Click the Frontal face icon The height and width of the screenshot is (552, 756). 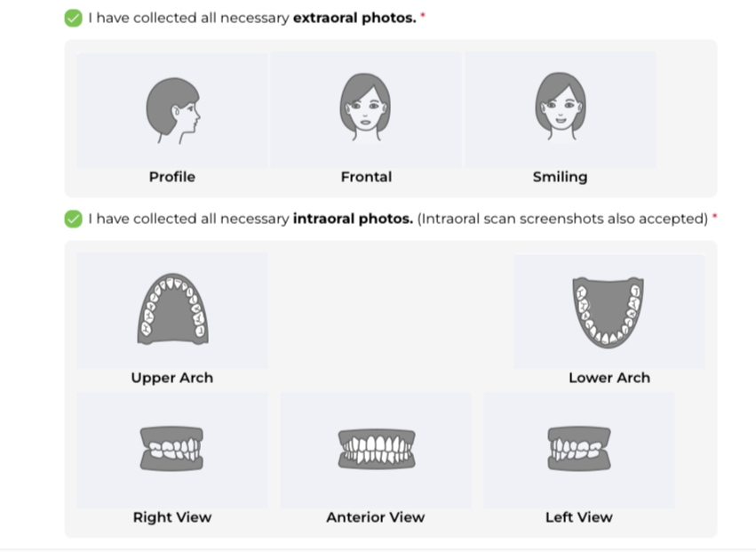click(x=365, y=108)
